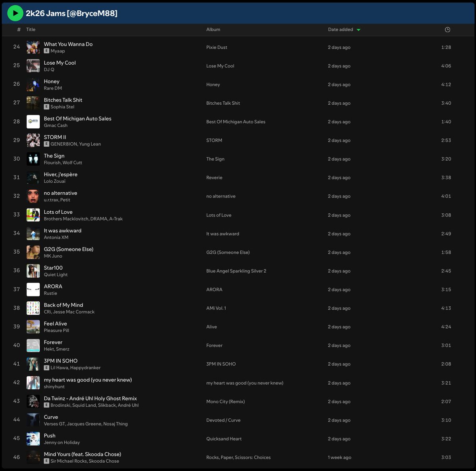
Task: Open artist shinyhunt
Action: [x=54, y=387]
